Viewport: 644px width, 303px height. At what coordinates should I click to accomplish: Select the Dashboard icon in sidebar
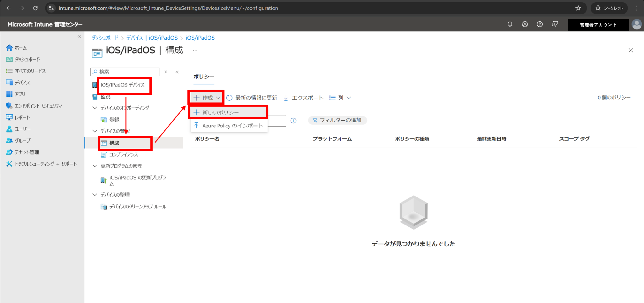coord(9,59)
